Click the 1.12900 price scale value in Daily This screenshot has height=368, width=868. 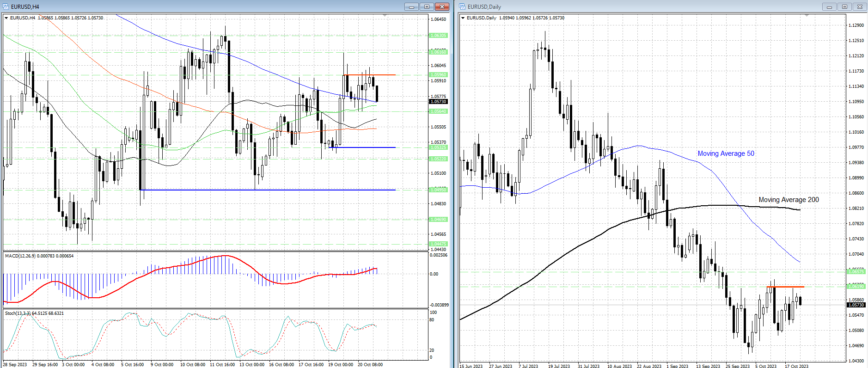click(x=856, y=25)
